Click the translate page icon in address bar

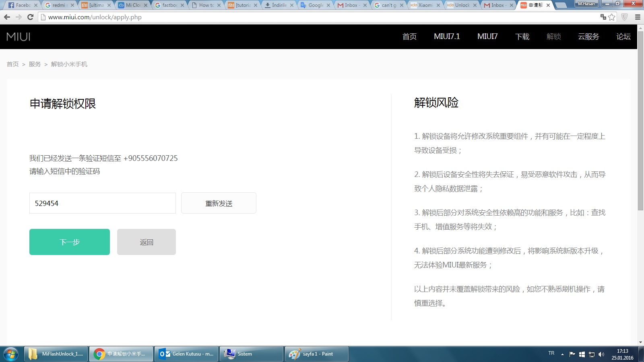coord(603,17)
